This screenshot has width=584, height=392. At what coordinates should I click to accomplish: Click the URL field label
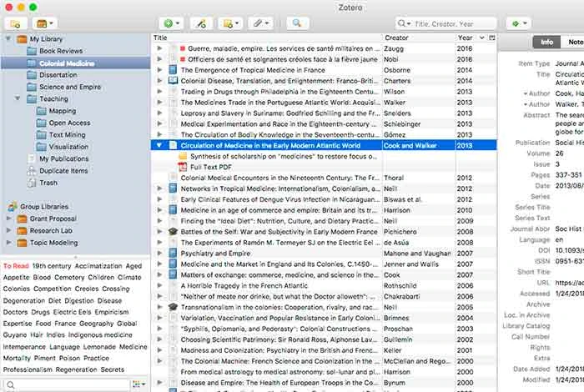543,283
